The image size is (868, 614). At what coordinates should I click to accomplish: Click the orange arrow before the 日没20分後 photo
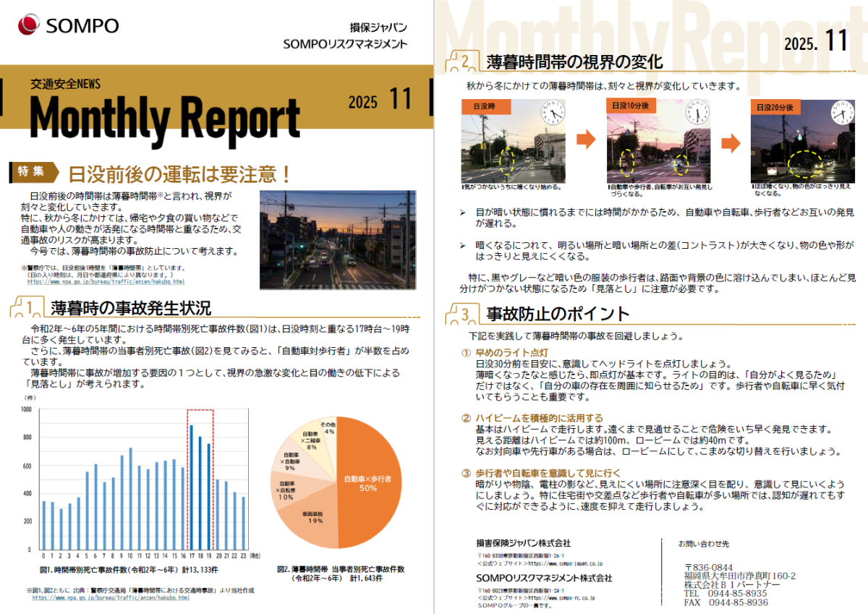pos(731,142)
